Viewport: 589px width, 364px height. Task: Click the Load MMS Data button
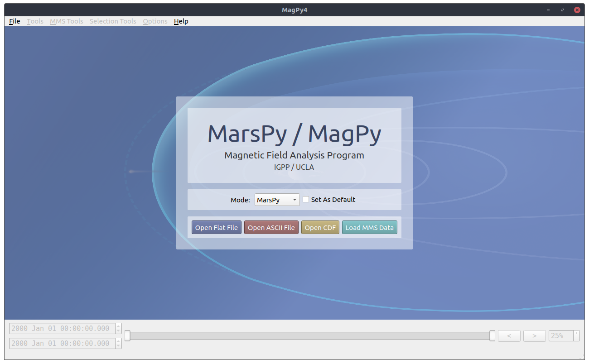pyautogui.click(x=370, y=227)
